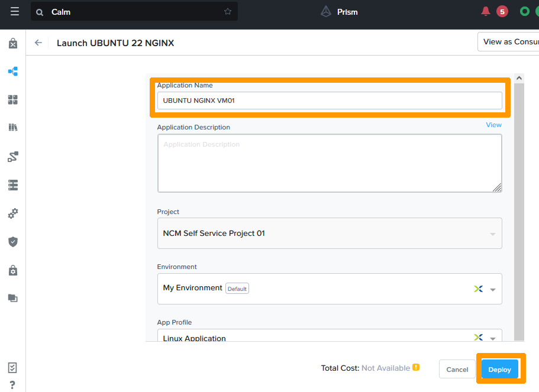The image size is (539, 392).
Task: Open Marketplace from the sidebar
Action: coord(13,43)
